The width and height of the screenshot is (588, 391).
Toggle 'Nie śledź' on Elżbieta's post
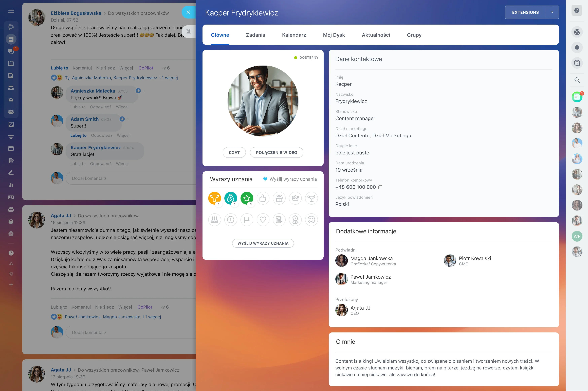105,68
